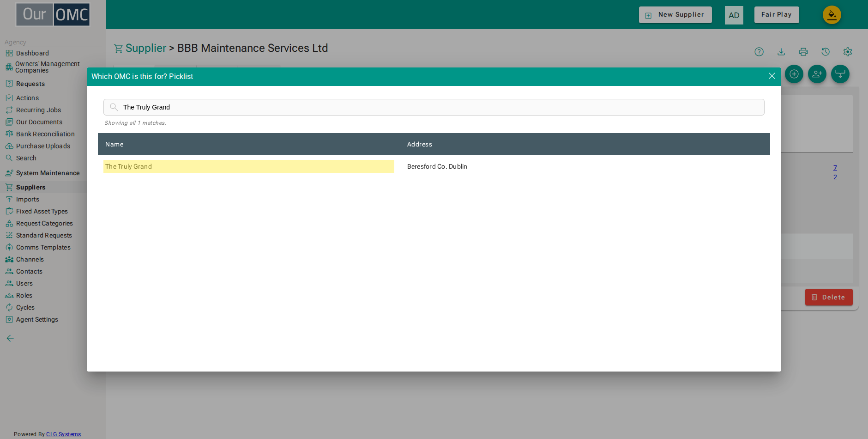Viewport: 868px width, 439px height.
Task: Open Actions in the sidebar
Action: (x=27, y=98)
